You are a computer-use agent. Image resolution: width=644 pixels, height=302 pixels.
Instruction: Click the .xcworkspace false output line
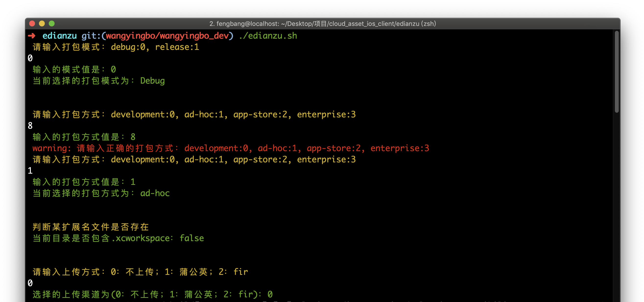pos(118,238)
